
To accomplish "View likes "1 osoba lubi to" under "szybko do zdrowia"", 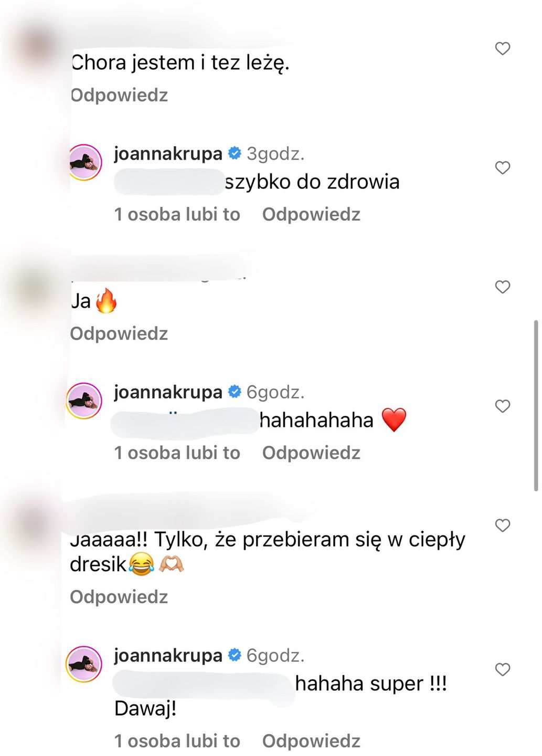I will (177, 215).
